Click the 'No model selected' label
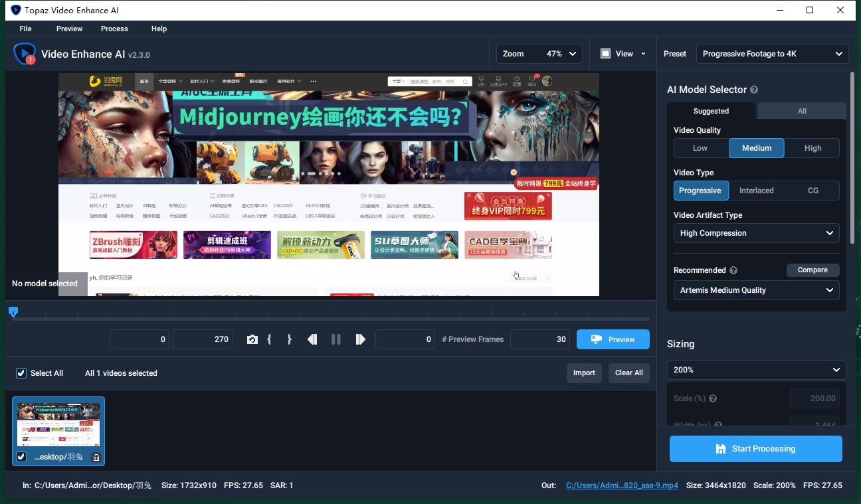Viewport: 861px width, 504px height. click(x=45, y=284)
